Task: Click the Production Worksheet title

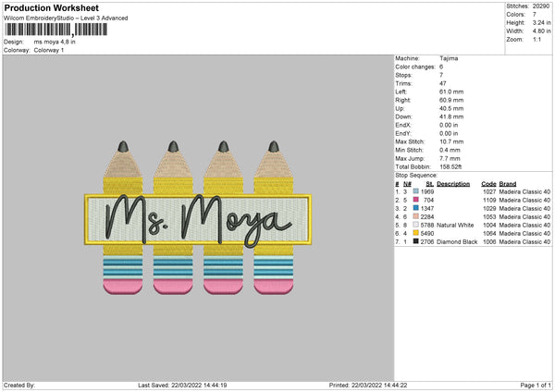Action: pyautogui.click(x=51, y=7)
